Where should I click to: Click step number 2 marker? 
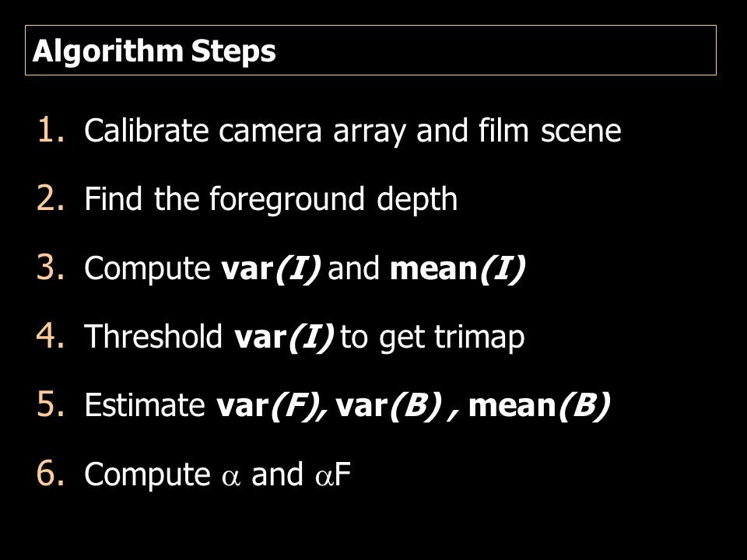[50, 198]
